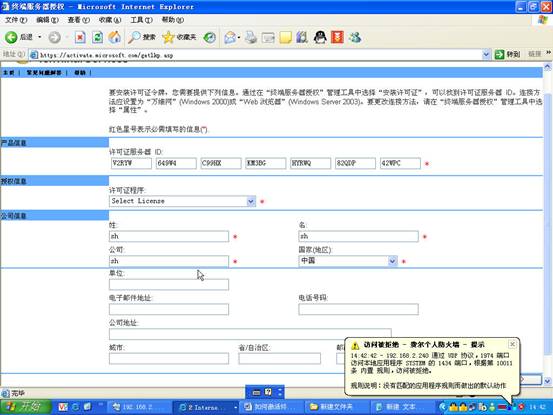Open the country (中国) dropdown

[x=392, y=261]
